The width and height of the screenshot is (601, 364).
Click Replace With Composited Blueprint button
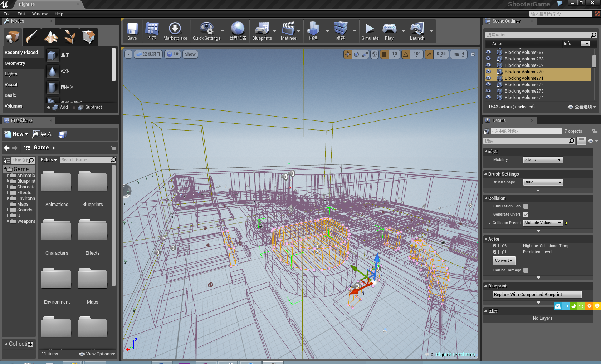(537, 295)
